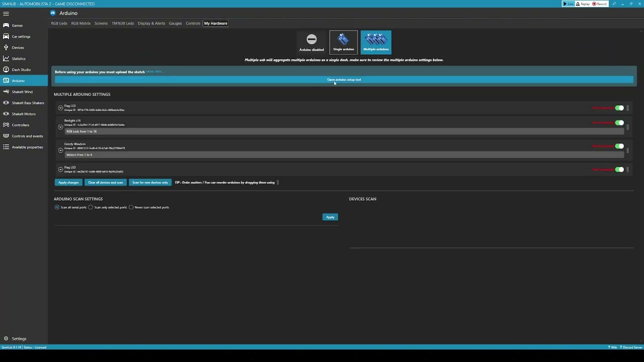Click Clear all devices and scan
Viewport: 644px width, 362px height.
106,183
